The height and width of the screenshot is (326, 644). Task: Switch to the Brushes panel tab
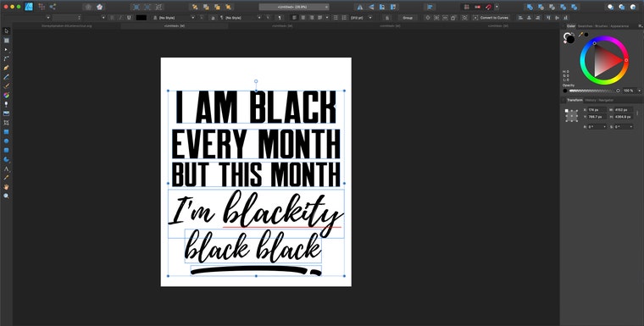pos(602,26)
